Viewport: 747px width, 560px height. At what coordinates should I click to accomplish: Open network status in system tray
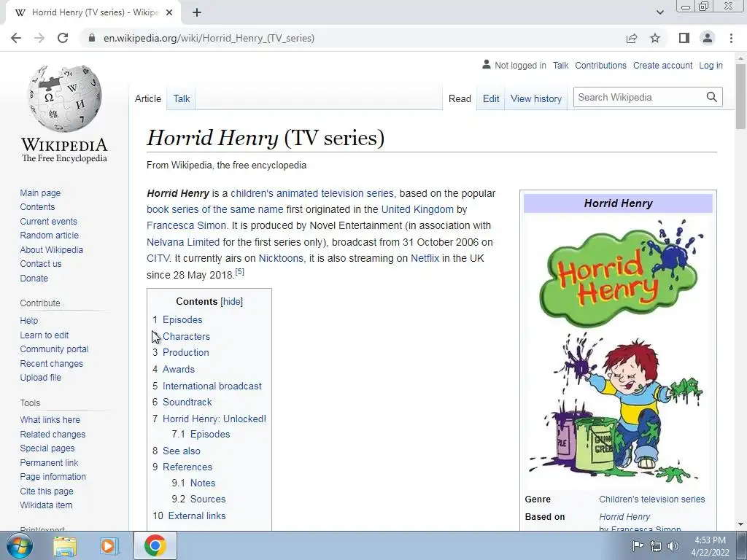[x=656, y=546]
